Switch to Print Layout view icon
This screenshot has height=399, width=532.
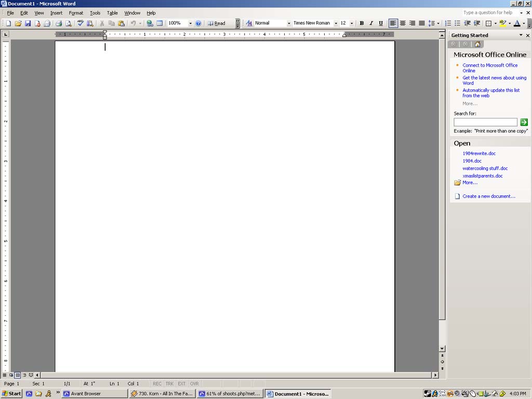[18, 375]
